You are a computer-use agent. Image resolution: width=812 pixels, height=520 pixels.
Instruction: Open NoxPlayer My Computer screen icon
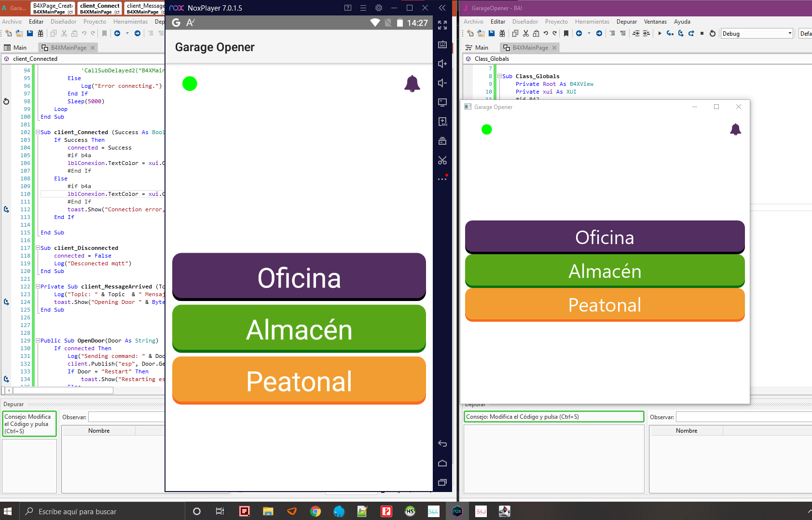pos(442,102)
